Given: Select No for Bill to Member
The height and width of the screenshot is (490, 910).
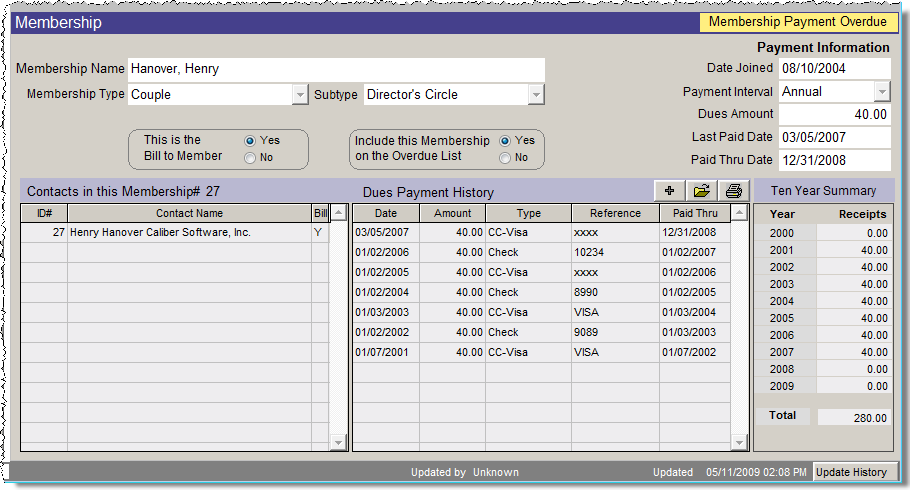Looking at the screenshot, I should click(x=250, y=157).
